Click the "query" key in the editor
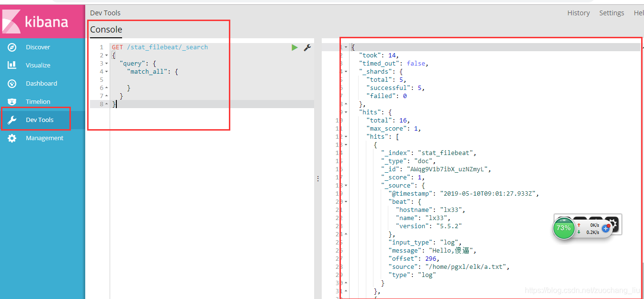 point(133,64)
